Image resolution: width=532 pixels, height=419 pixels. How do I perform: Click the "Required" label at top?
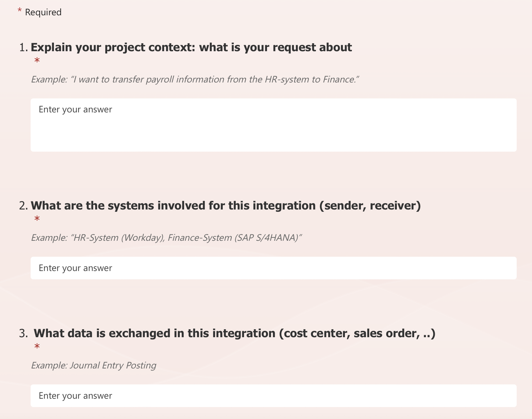[x=43, y=12]
